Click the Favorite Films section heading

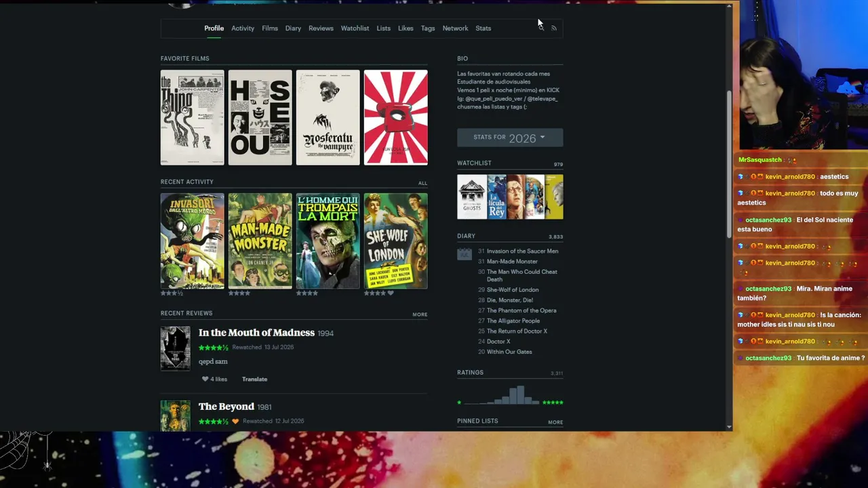tap(185, 58)
